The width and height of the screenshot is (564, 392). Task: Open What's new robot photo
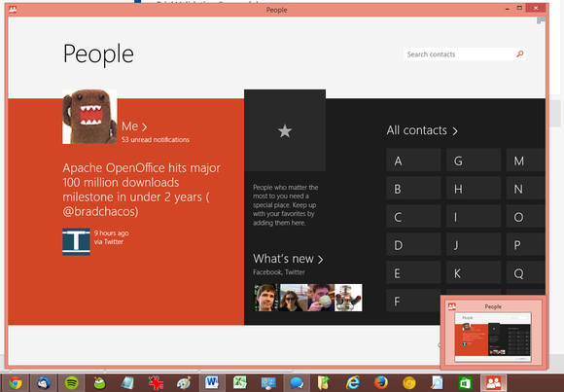(348, 298)
